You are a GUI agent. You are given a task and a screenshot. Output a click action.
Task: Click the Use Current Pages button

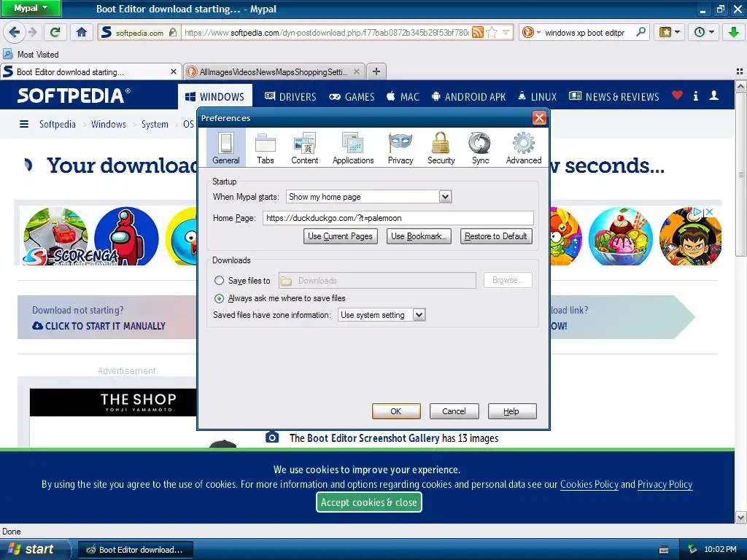coord(340,236)
